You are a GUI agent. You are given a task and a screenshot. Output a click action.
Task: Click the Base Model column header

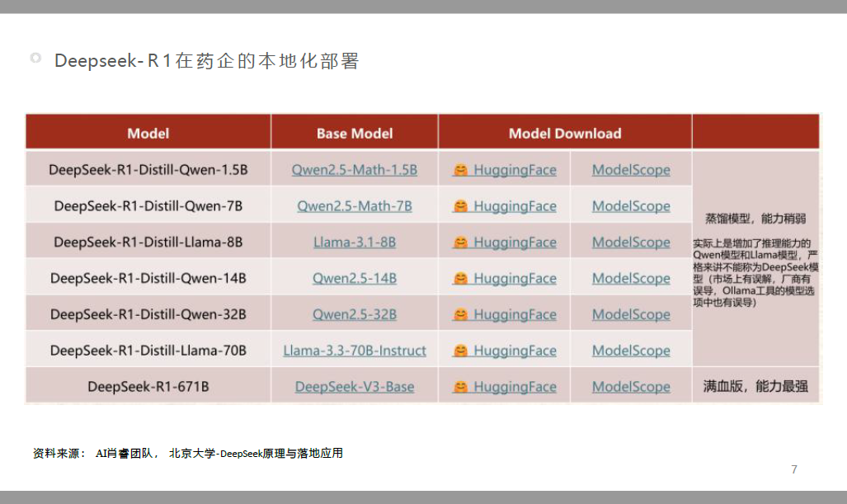pyautogui.click(x=355, y=133)
